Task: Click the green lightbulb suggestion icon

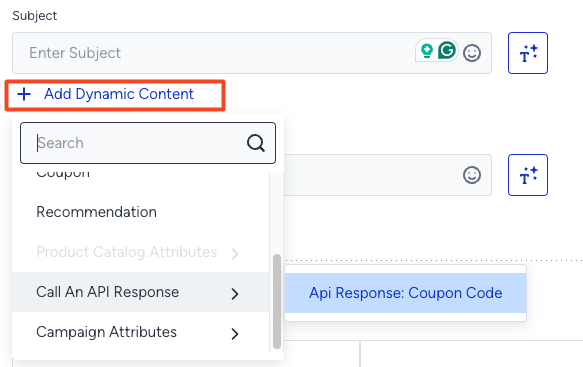Action: pos(427,51)
